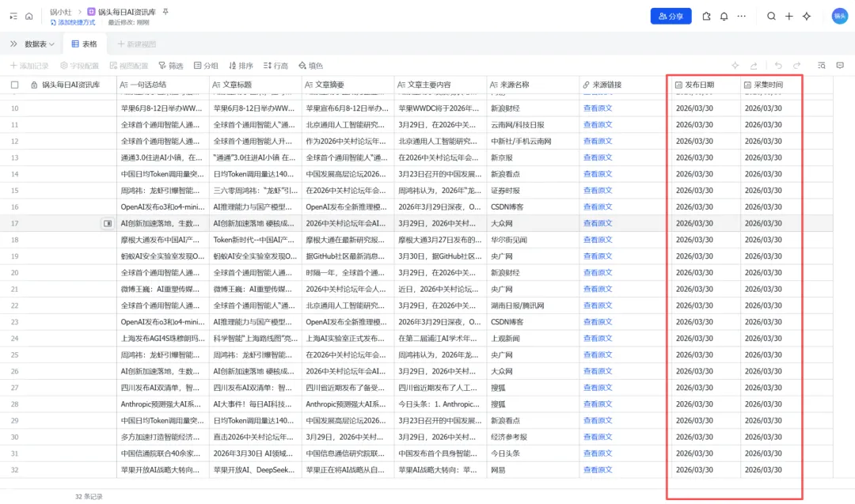Open the AI sparkle icon in header
Viewport: 855px width, 504px height.
(807, 17)
